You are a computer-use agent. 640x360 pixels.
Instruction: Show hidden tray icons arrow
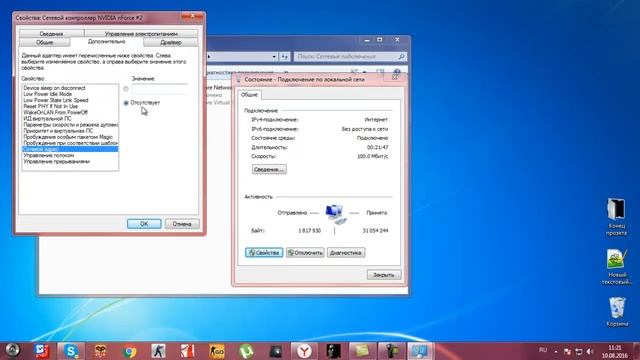click(x=556, y=351)
